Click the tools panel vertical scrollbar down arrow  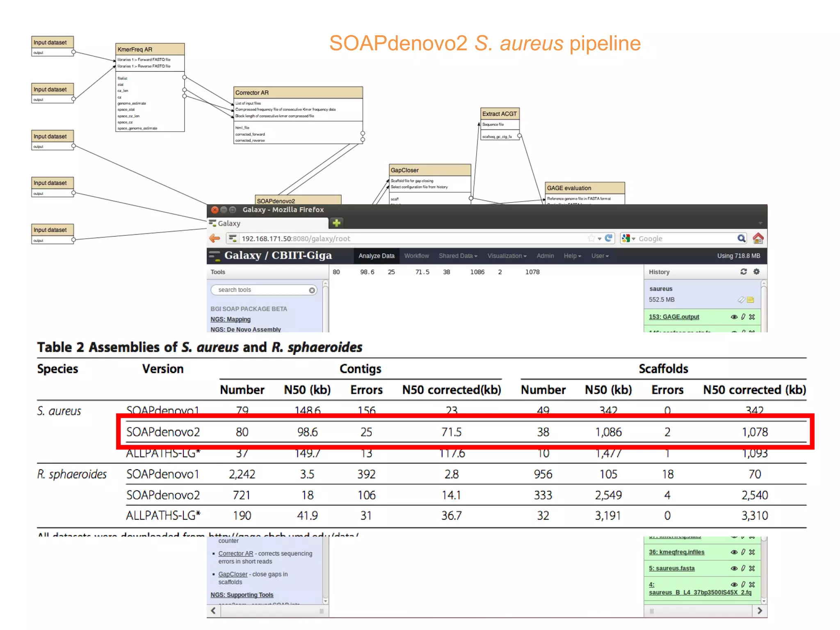[x=326, y=601]
